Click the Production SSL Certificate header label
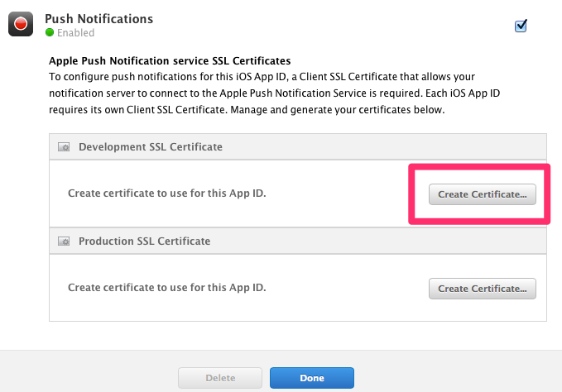Screen dimensions: 562x392 click(144, 241)
